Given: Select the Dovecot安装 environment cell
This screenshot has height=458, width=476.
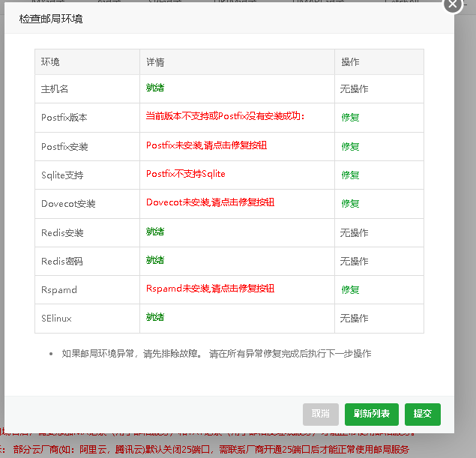Looking at the screenshot, I should 88,204.
